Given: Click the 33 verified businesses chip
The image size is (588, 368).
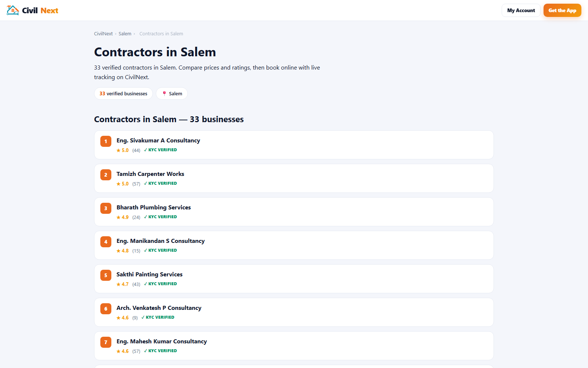Looking at the screenshot, I should pos(123,93).
